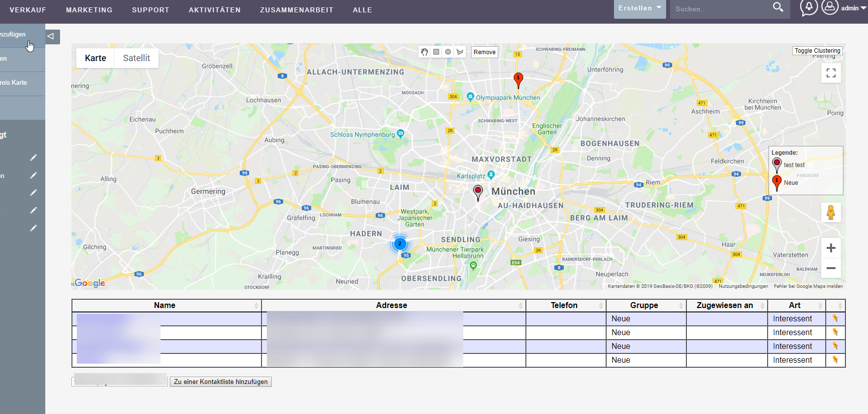The image size is (868, 414).
Task: Open the SUPPORT menu
Action: [x=151, y=10]
